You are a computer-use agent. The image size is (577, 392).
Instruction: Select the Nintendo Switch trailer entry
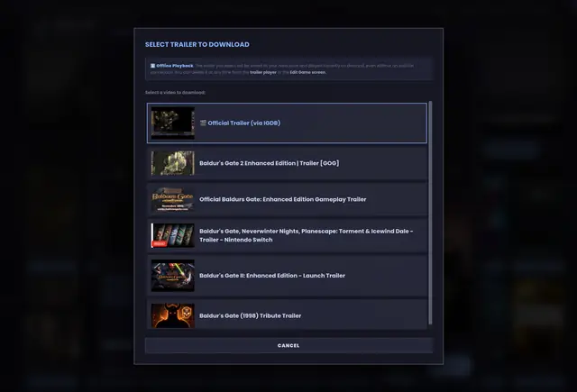(287, 235)
